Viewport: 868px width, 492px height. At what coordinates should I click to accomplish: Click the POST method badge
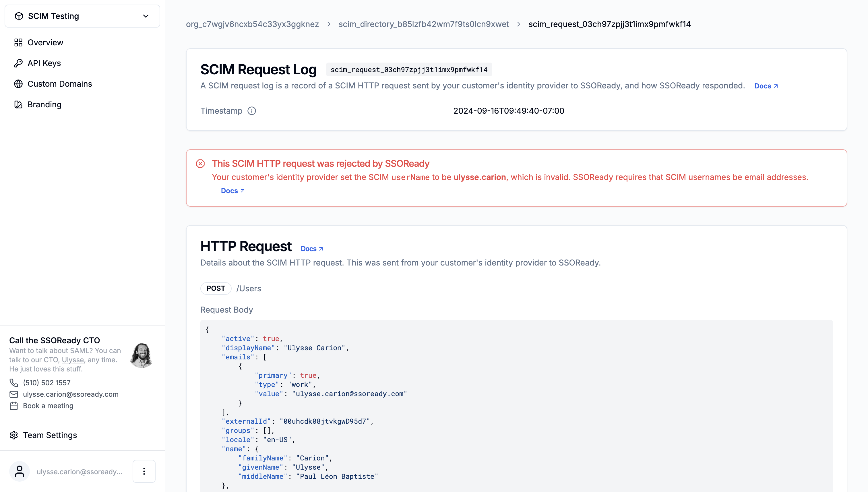(215, 288)
